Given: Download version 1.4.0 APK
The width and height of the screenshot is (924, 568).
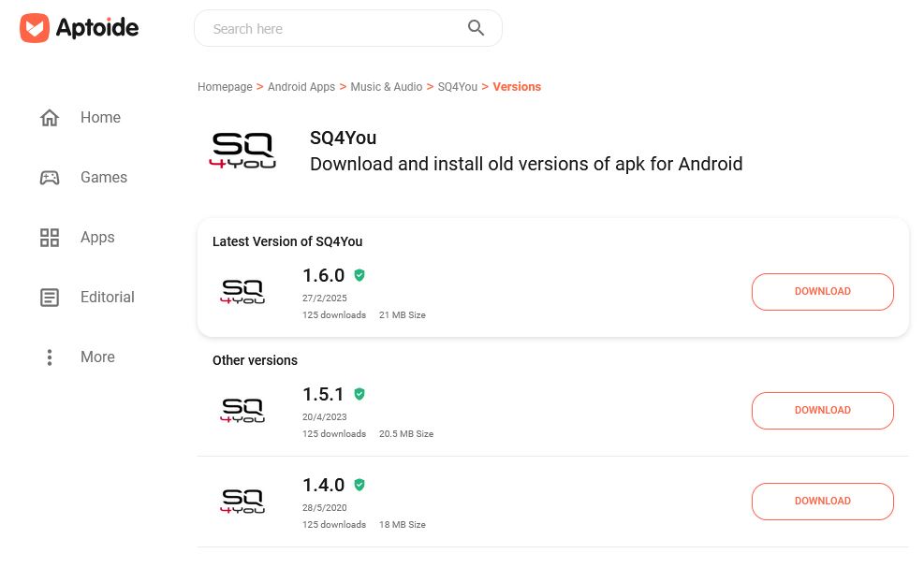Looking at the screenshot, I should click(x=822, y=502).
